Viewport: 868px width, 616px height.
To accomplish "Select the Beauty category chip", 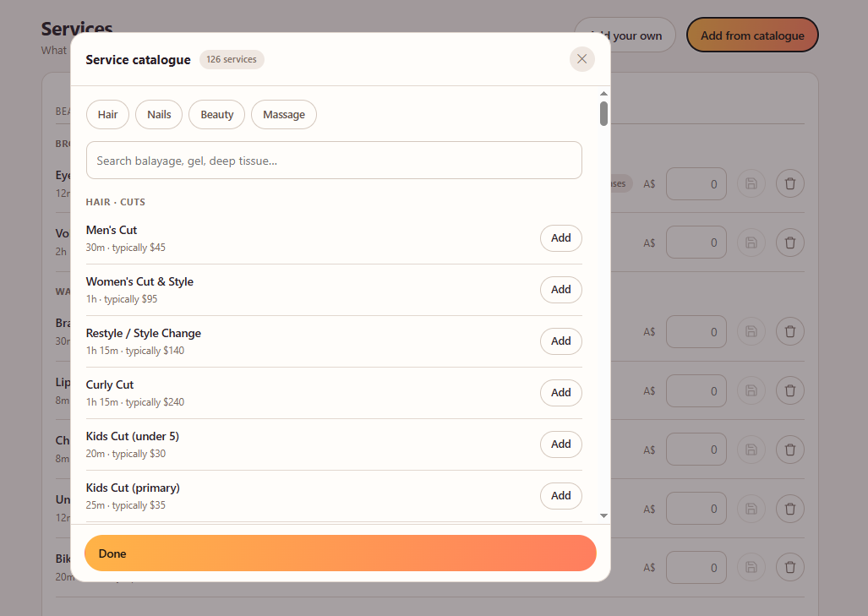I will click(x=217, y=115).
